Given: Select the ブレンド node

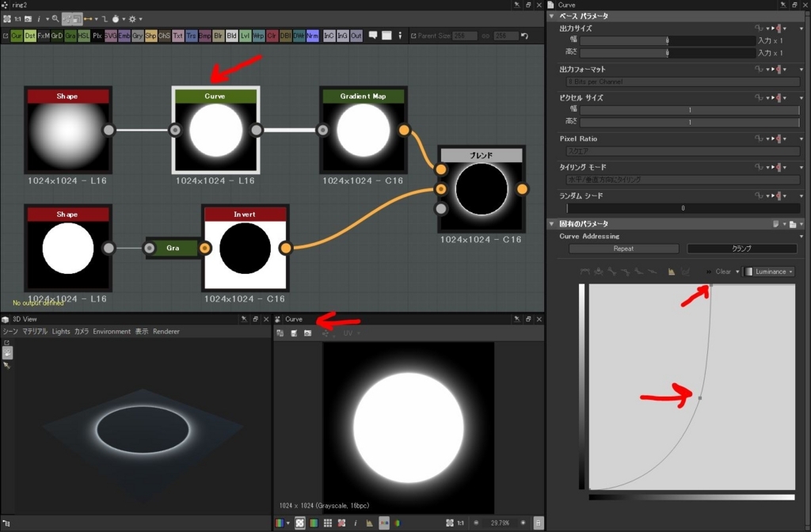Looking at the screenshot, I should [482, 188].
